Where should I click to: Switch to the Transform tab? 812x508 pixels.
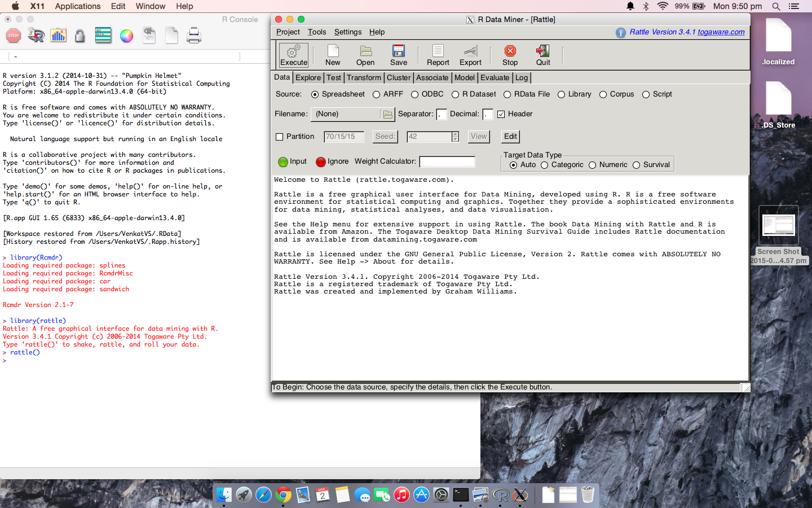tap(364, 78)
